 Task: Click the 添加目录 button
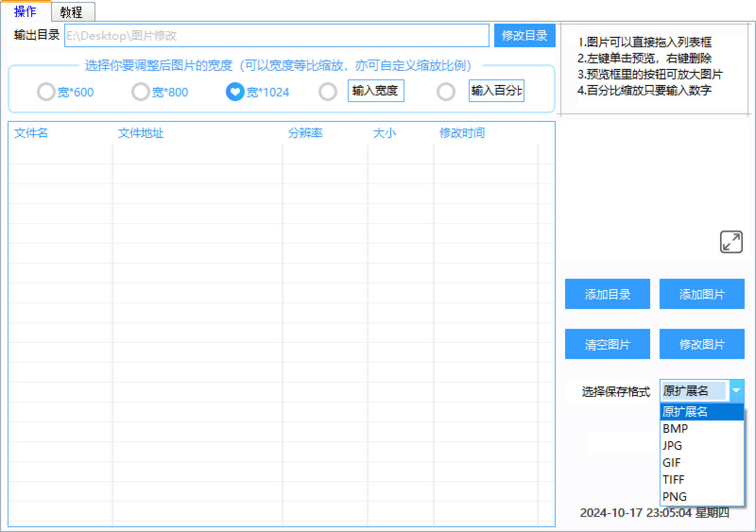point(607,294)
